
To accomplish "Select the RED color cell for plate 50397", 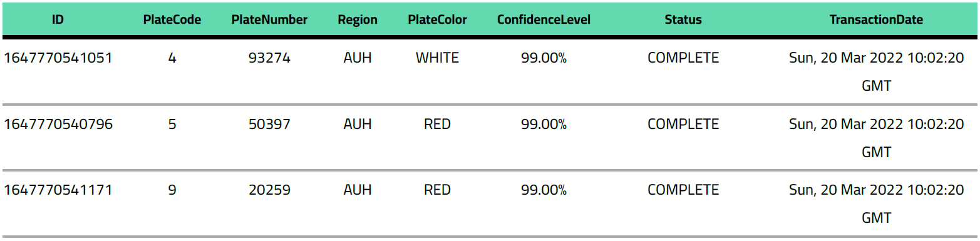I will 437,125.
